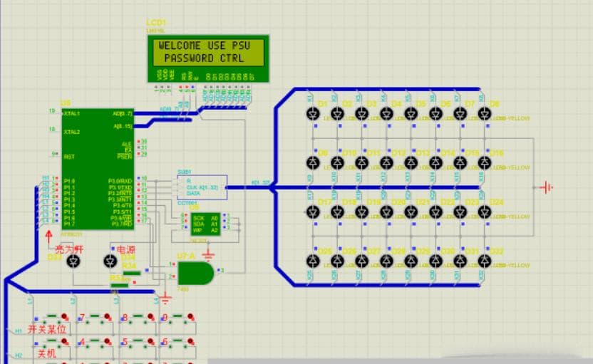Viewport: 593px width, 364px height.
Task: Click the WP pin label on EEPROM
Action: (x=197, y=230)
